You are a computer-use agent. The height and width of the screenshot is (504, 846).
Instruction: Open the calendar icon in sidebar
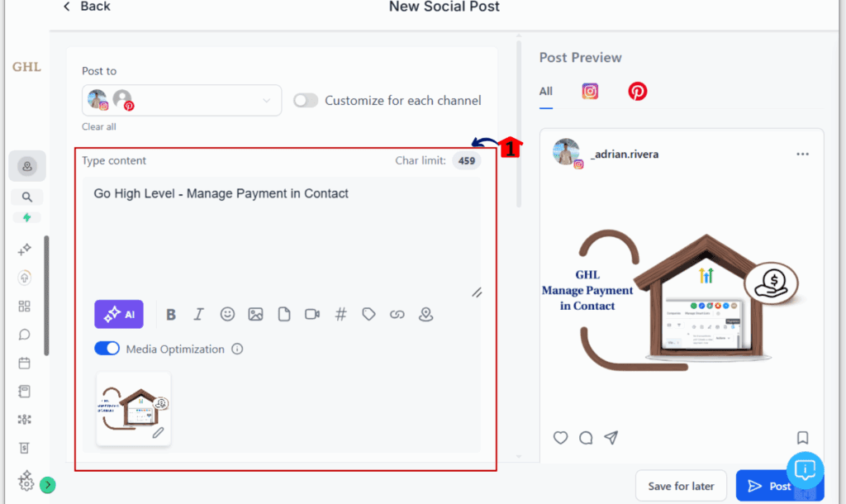24,364
